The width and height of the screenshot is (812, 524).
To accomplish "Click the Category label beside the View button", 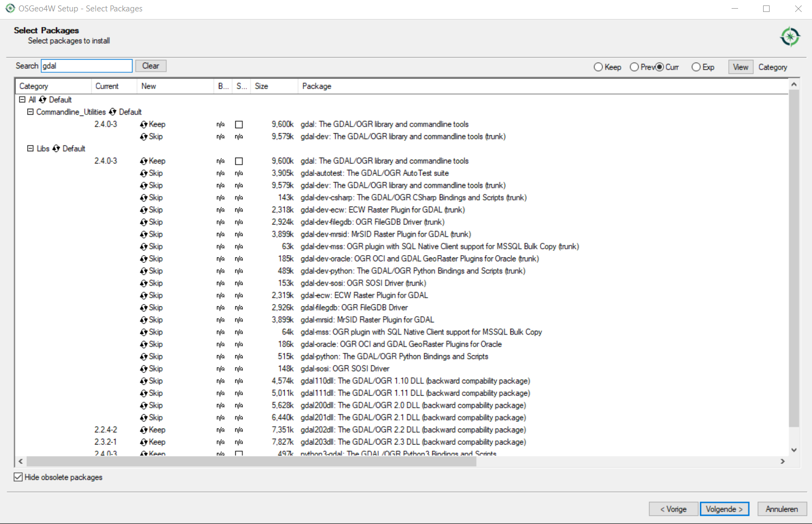I will tap(772, 67).
